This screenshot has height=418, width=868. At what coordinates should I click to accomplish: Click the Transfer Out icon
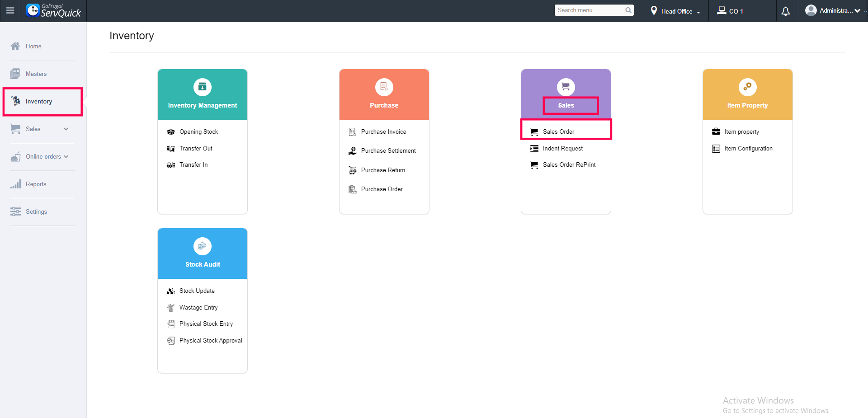pyautogui.click(x=171, y=149)
